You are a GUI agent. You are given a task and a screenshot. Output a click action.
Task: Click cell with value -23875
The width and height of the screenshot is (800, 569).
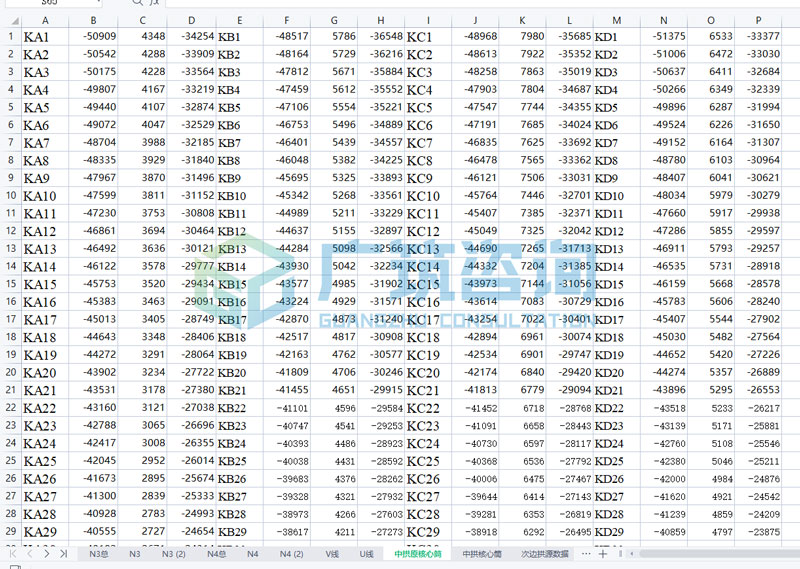pyautogui.click(x=758, y=532)
